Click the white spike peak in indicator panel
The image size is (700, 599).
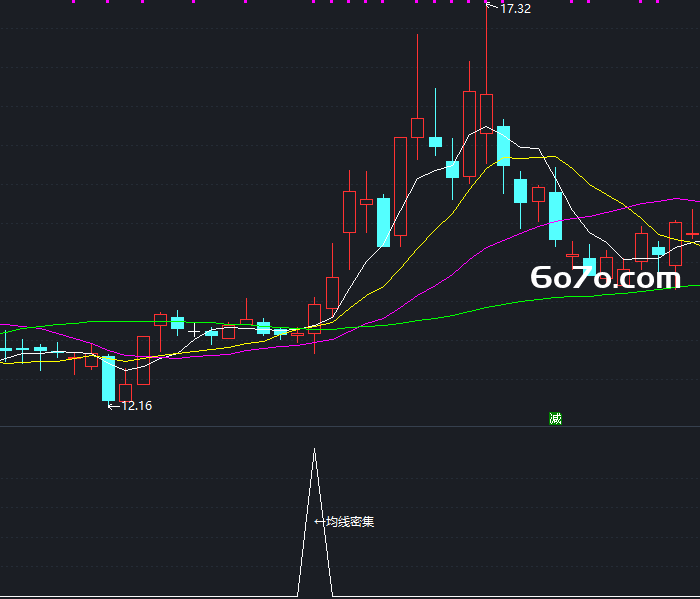click(x=315, y=451)
